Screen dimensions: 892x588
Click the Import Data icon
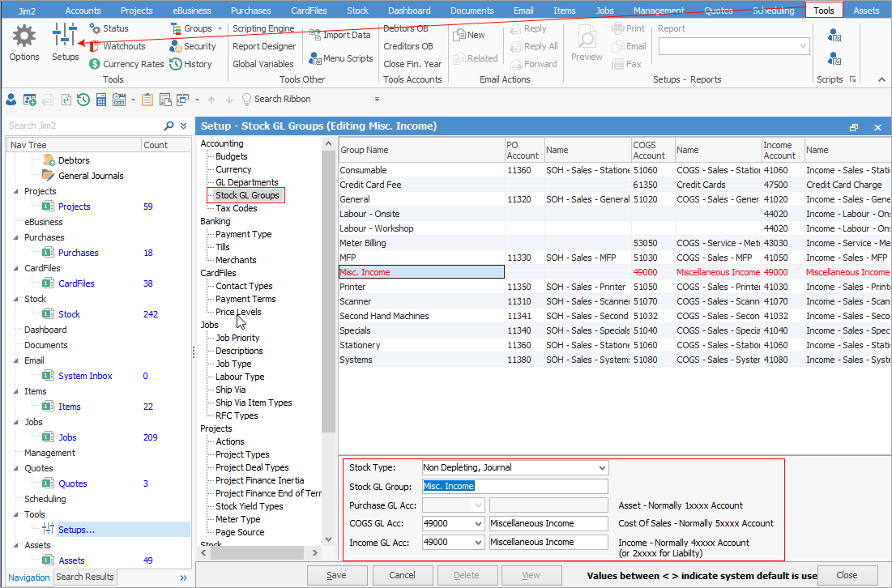[315, 35]
